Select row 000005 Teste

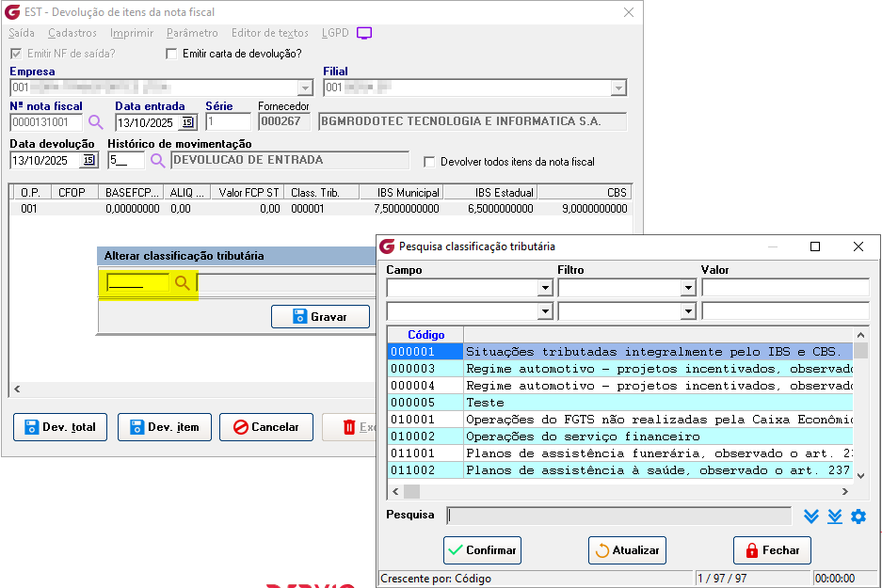point(620,403)
